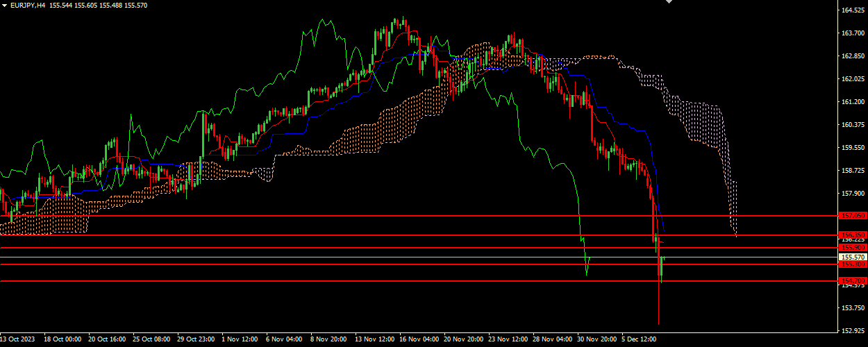Click the chart shift marker at top
This screenshot has width=868, height=347.
pyautogui.click(x=669, y=2)
